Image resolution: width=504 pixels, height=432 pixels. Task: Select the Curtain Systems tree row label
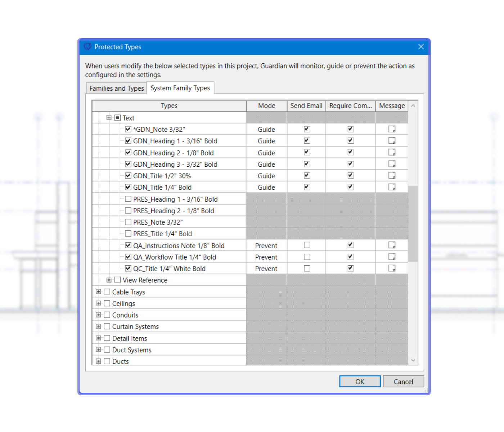click(135, 327)
